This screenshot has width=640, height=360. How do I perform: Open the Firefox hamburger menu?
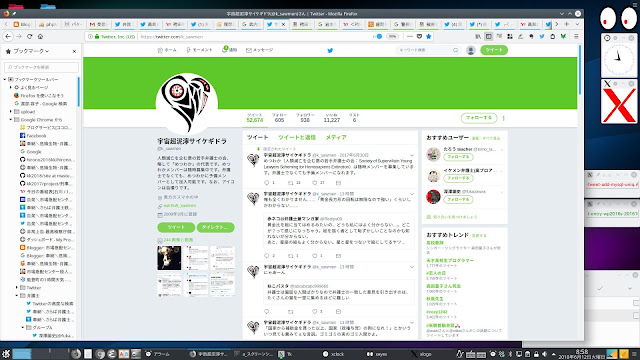[576, 36]
